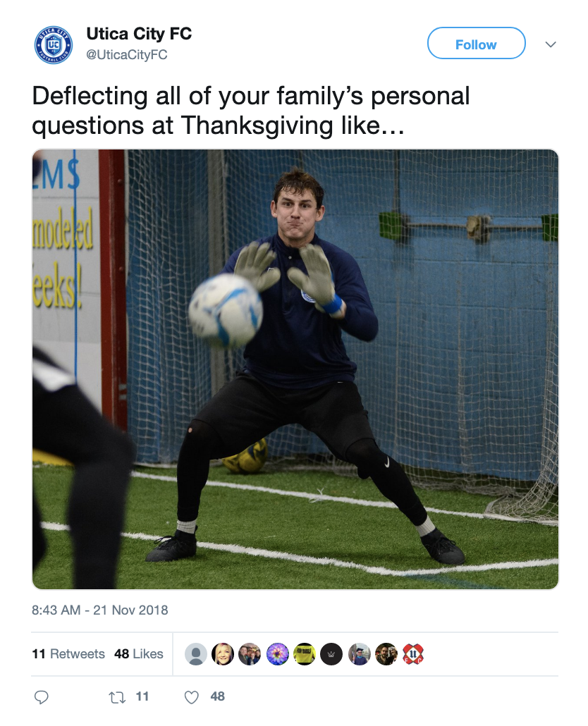
Task: Visit the @UticaCityFC handle link
Action: 126,55
